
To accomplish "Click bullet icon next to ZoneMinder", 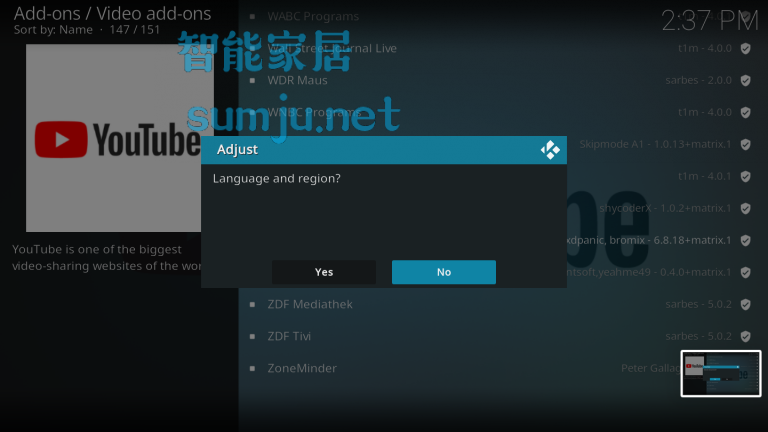I will click(x=252, y=368).
